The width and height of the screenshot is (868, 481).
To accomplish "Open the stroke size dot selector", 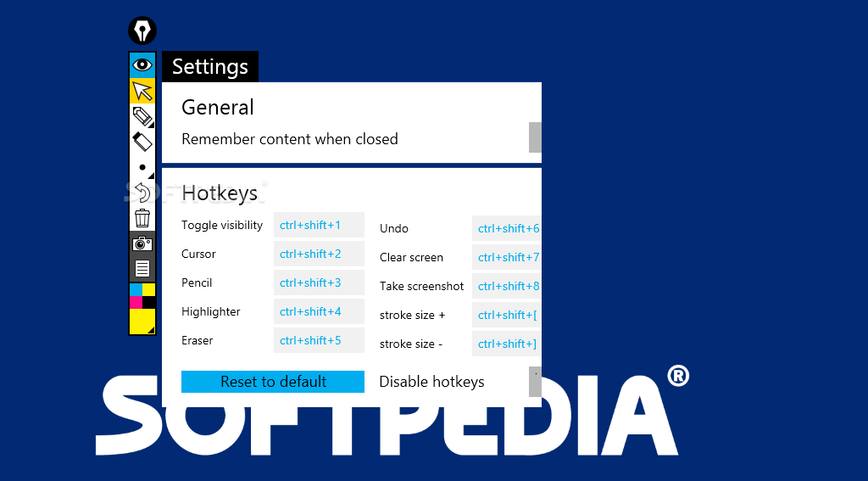I will point(142,167).
